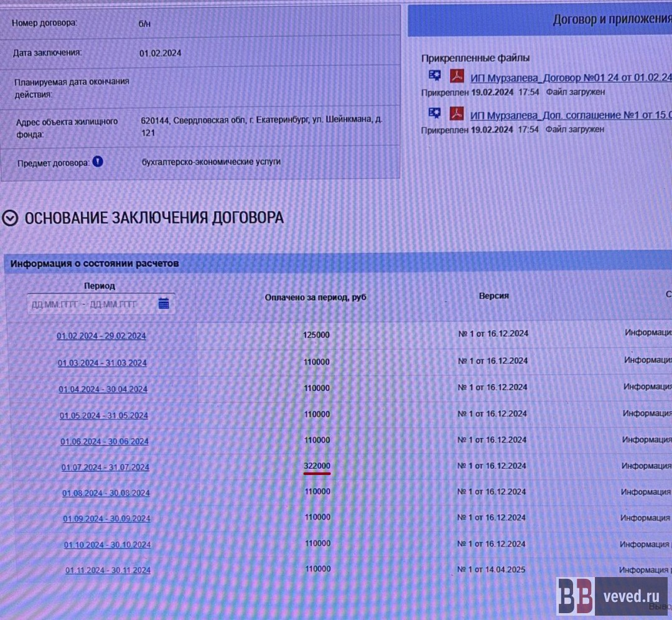The width and height of the screenshot is (672, 620).
Task: Open ИП Мурзалева Договор №01 file link
Action: pyautogui.click(x=570, y=78)
